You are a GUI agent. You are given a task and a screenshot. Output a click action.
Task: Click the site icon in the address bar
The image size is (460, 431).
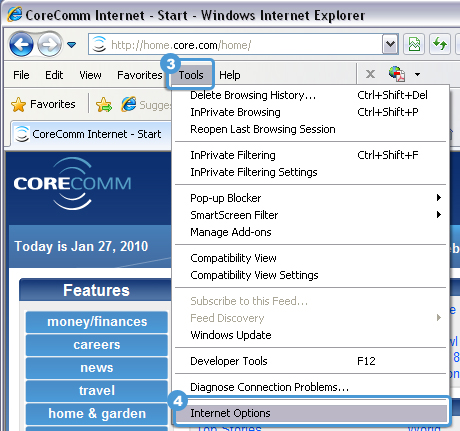coord(99,44)
